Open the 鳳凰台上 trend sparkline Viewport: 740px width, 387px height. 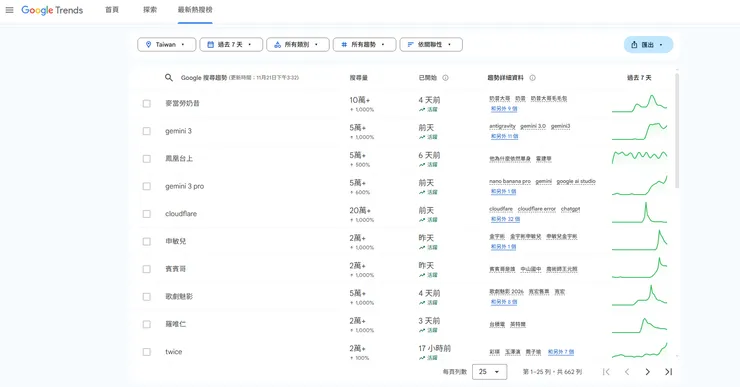point(639,157)
